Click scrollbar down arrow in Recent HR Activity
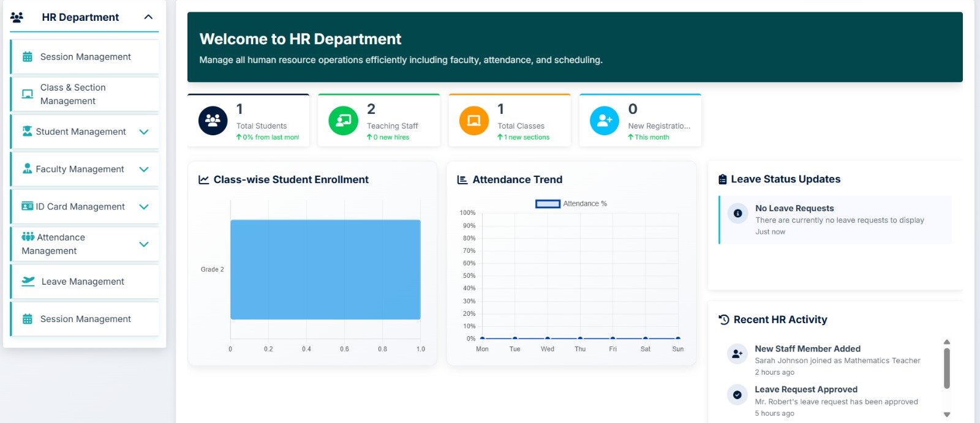Screen dimensions: 980x423 947,414
